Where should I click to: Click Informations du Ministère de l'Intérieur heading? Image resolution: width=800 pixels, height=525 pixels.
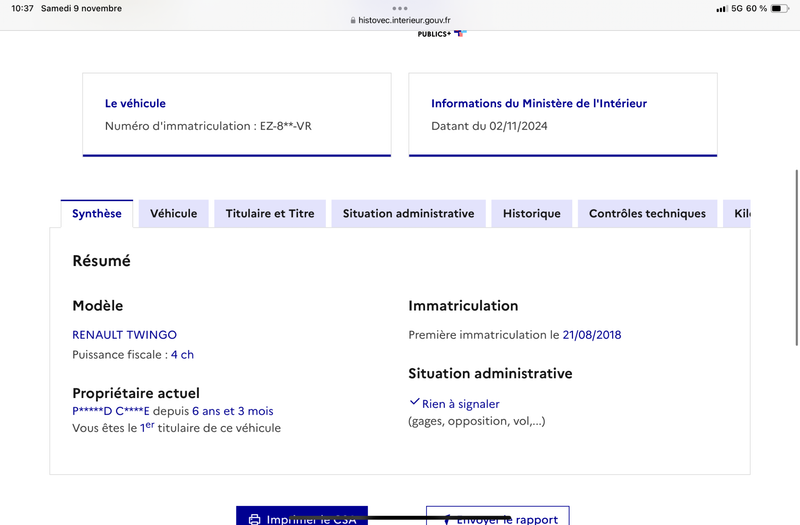[539, 104]
